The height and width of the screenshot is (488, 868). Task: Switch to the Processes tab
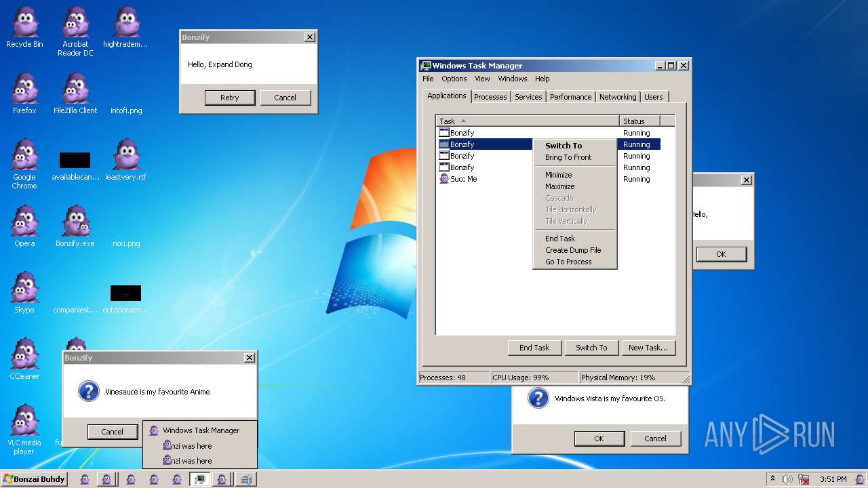(490, 97)
